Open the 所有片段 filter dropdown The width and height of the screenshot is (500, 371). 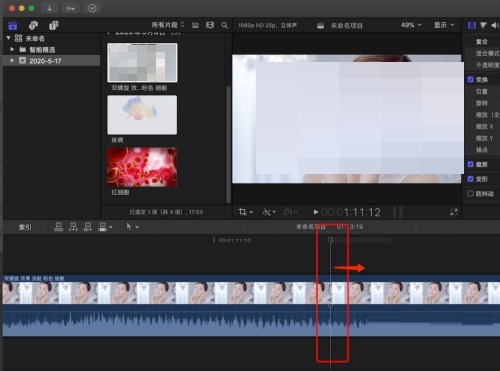coord(168,25)
